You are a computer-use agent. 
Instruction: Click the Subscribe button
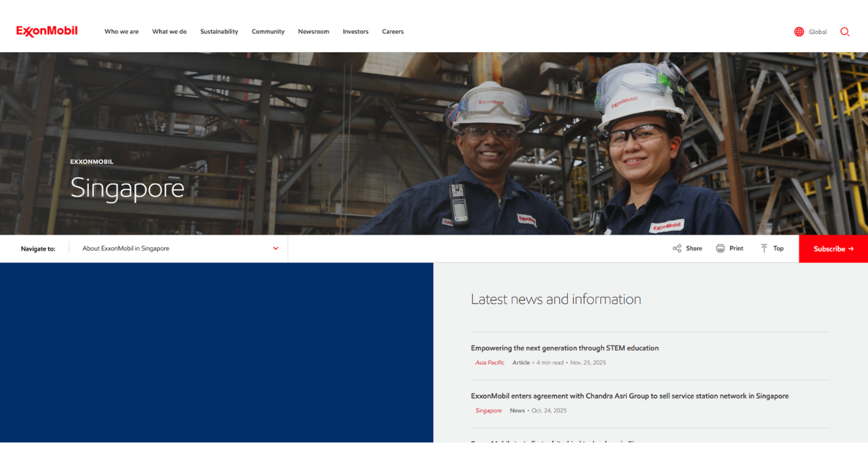833,249
